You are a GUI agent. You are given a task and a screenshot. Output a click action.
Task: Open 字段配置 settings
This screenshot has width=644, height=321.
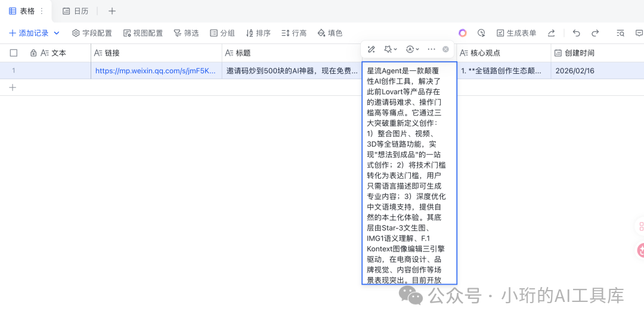pos(92,33)
